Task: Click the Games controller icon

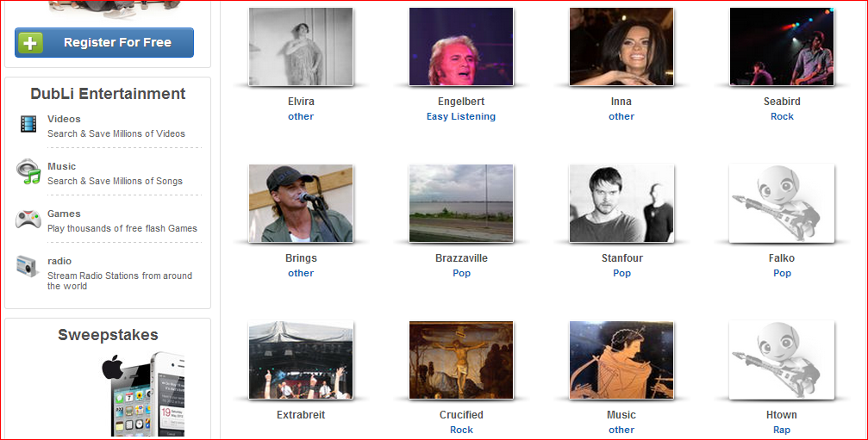Action: pyautogui.click(x=28, y=219)
